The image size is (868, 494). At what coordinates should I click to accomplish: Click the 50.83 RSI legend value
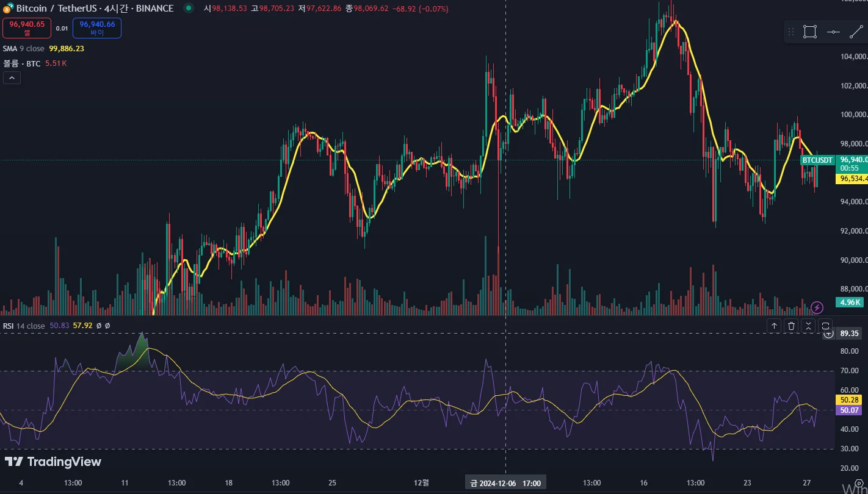pyautogui.click(x=59, y=326)
